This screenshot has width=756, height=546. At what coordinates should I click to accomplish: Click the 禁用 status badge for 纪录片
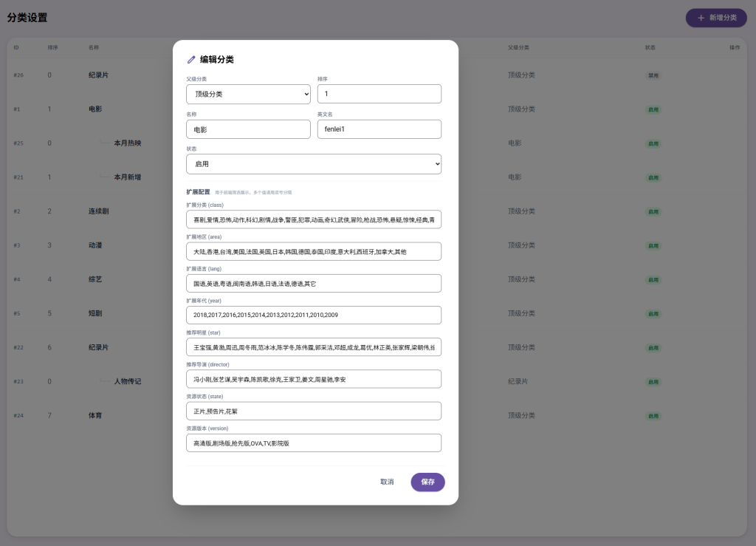pyautogui.click(x=653, y=75)
